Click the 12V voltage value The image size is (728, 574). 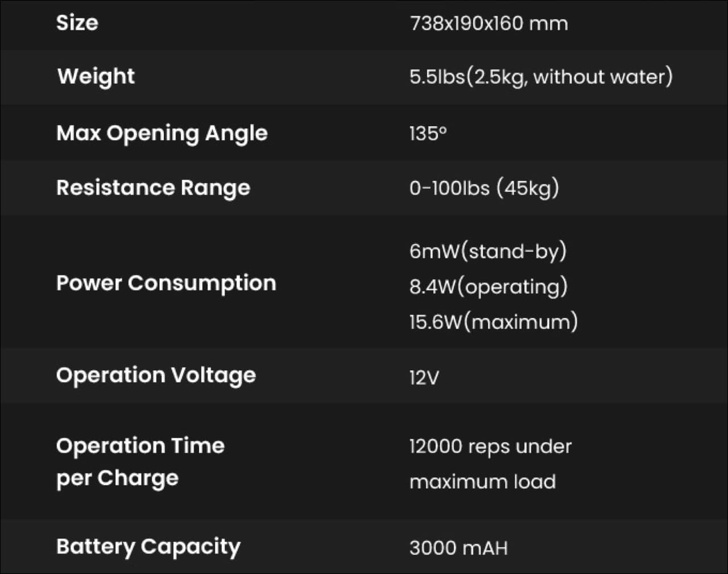coord(424,377)
